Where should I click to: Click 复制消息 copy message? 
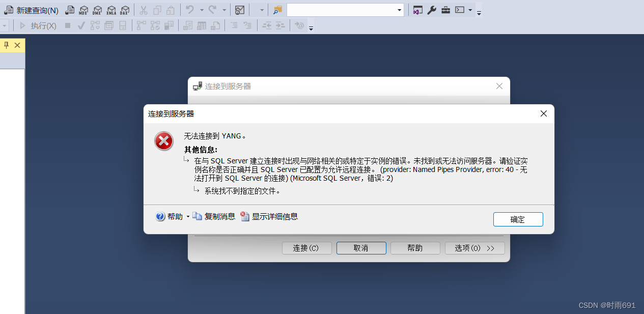point(214,216)
